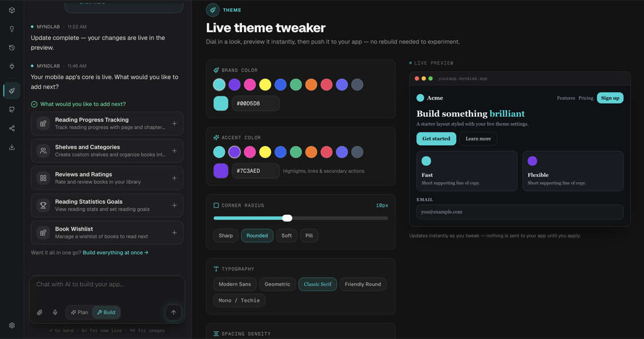This screenshot has height=339, width=644.
Task: Click the microphone icon in chat box
Action: tap(55, 312)
